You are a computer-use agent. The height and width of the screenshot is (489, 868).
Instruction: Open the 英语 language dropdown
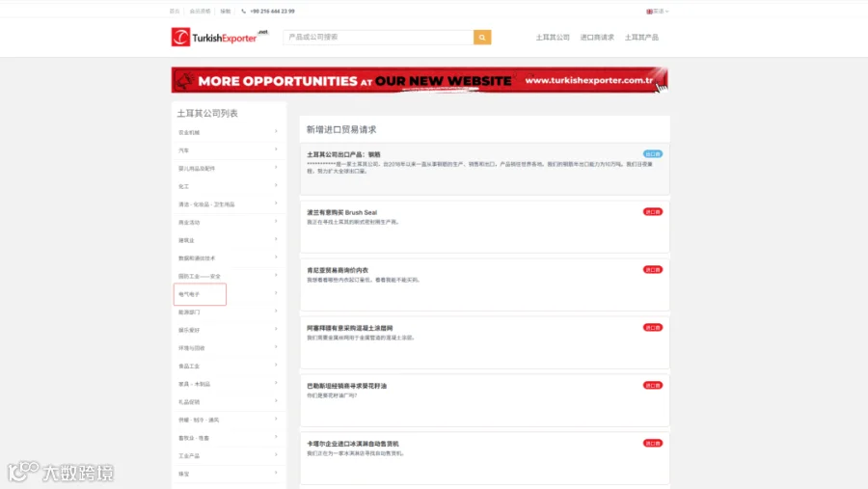(658, 11)
